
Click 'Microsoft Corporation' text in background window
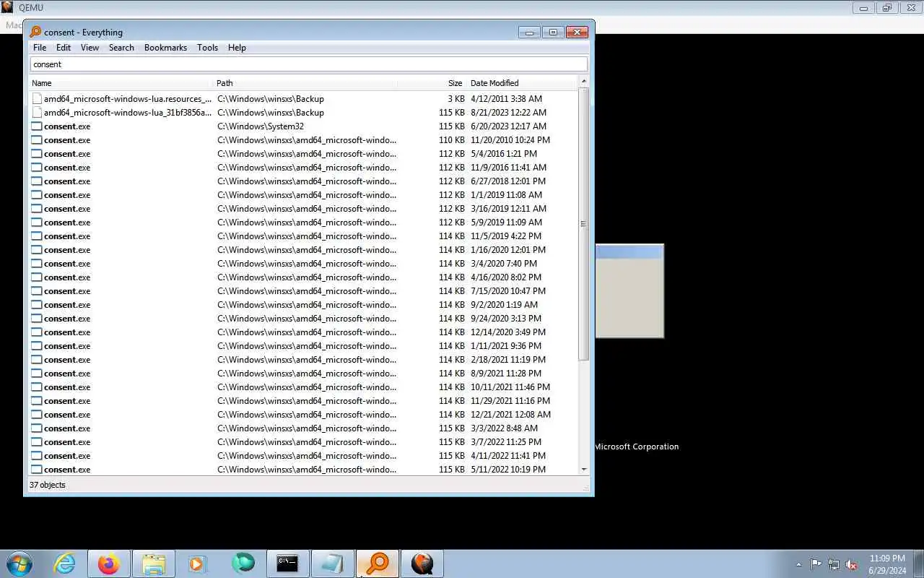637,447
